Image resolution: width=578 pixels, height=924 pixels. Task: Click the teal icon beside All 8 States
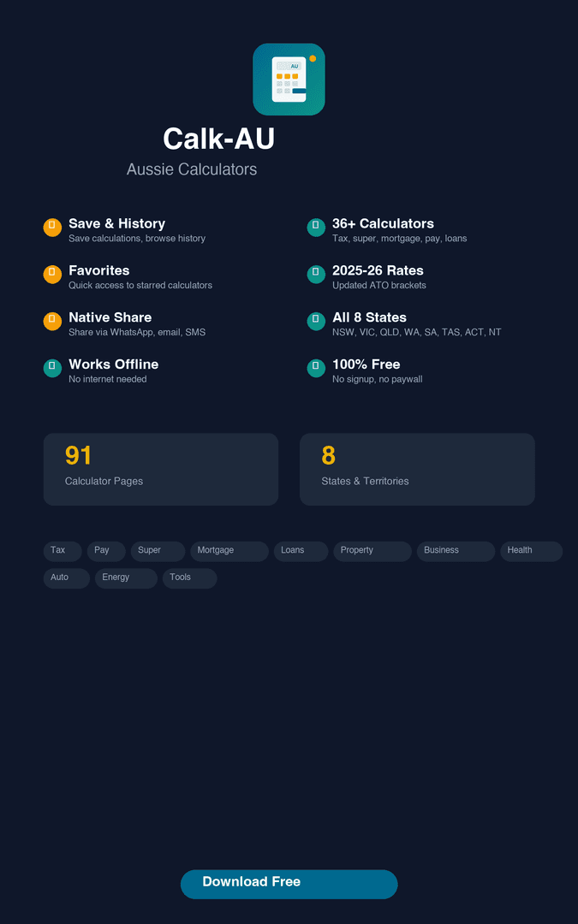(x=316, y=321)
